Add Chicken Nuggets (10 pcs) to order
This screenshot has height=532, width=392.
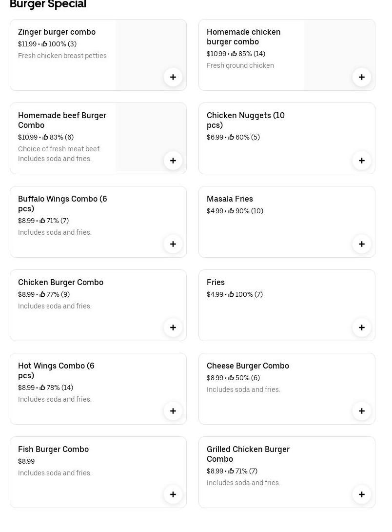point(362,161)
